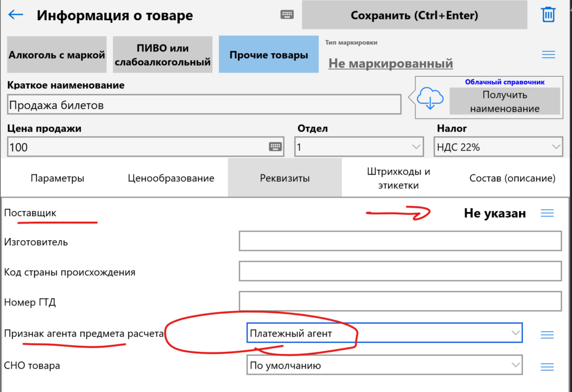Click the Номер ГТД input field
This screenshot has height=392, width=572.
(400, 301)
